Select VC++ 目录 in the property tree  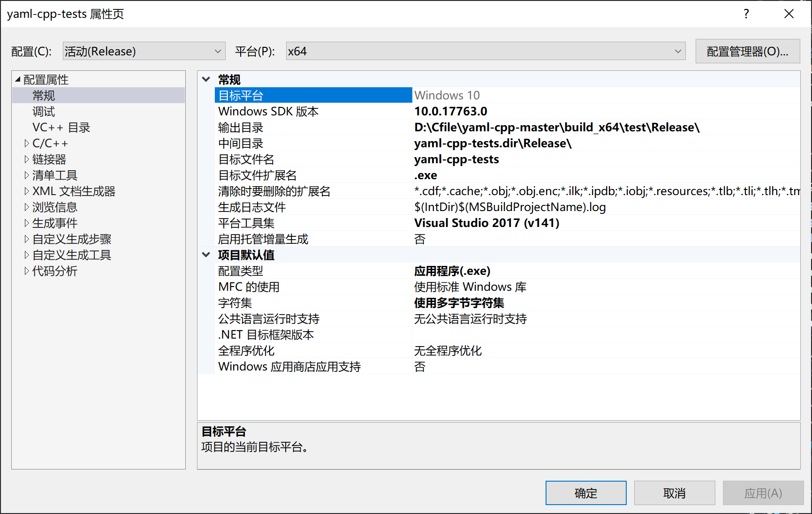pos(61,127)
